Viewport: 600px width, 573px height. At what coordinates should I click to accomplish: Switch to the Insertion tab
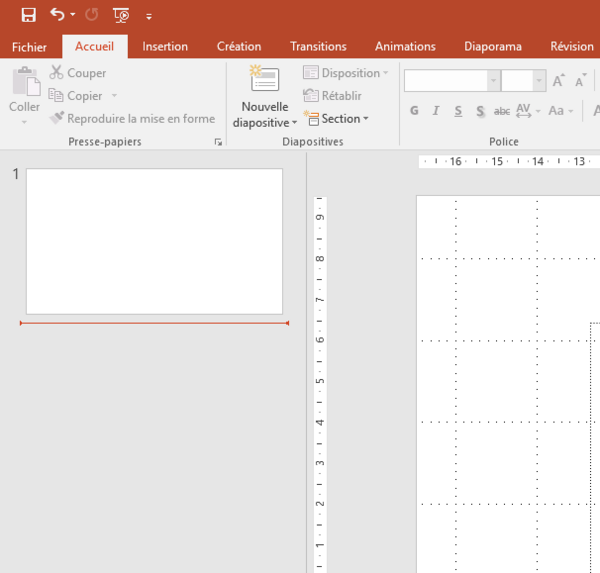[x=165, y=46]
